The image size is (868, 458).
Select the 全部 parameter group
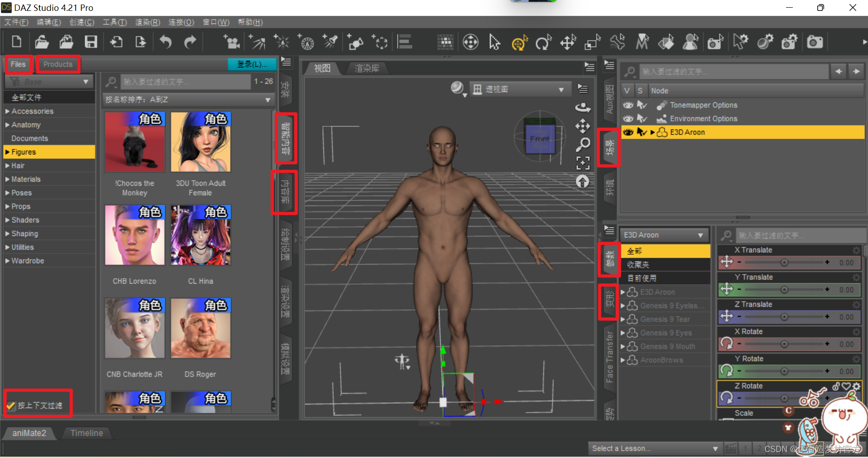point(665,251)
